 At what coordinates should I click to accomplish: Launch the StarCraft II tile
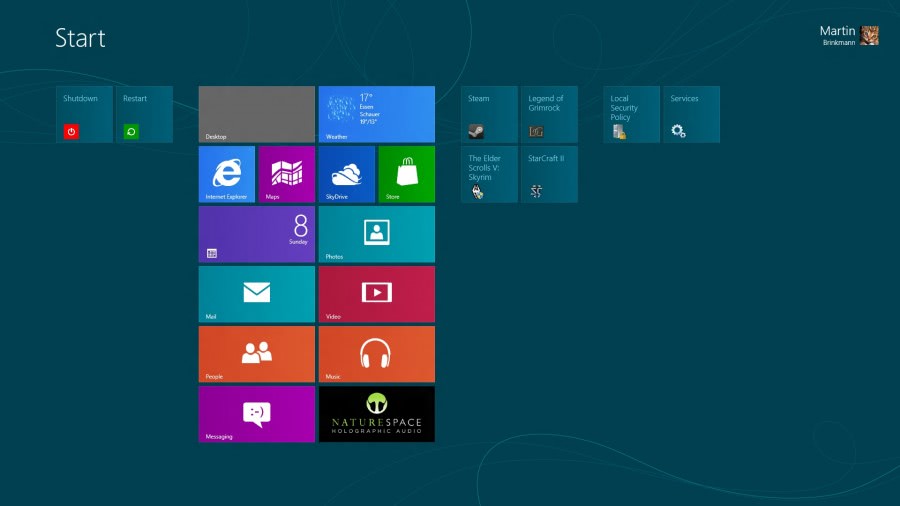[549, 174]
